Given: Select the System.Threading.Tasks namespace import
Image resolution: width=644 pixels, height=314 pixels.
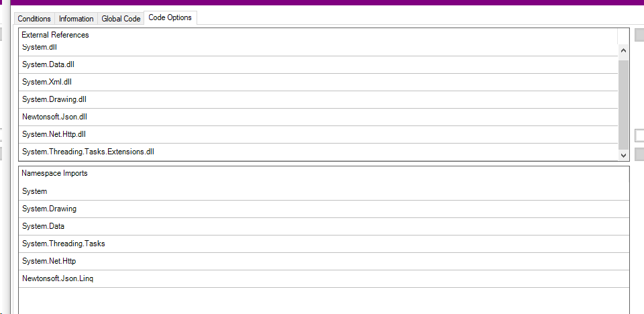Looking at the screenshot, I should click(x=324, y=244).
